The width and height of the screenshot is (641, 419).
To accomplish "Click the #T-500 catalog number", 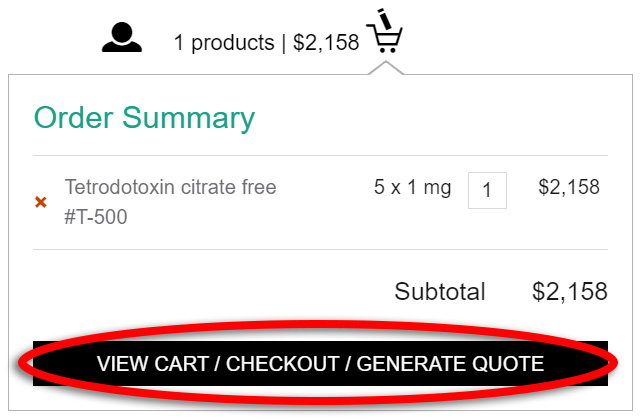I will pos(96,216).
